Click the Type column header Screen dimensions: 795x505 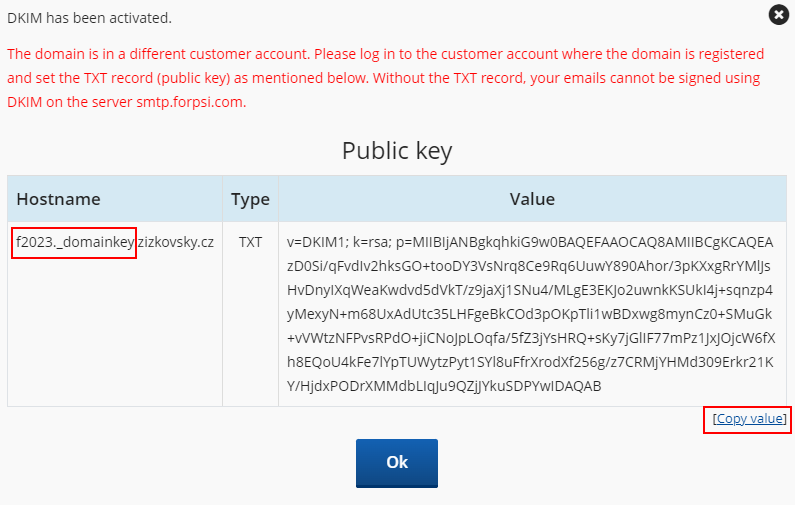tap(250, 199)
